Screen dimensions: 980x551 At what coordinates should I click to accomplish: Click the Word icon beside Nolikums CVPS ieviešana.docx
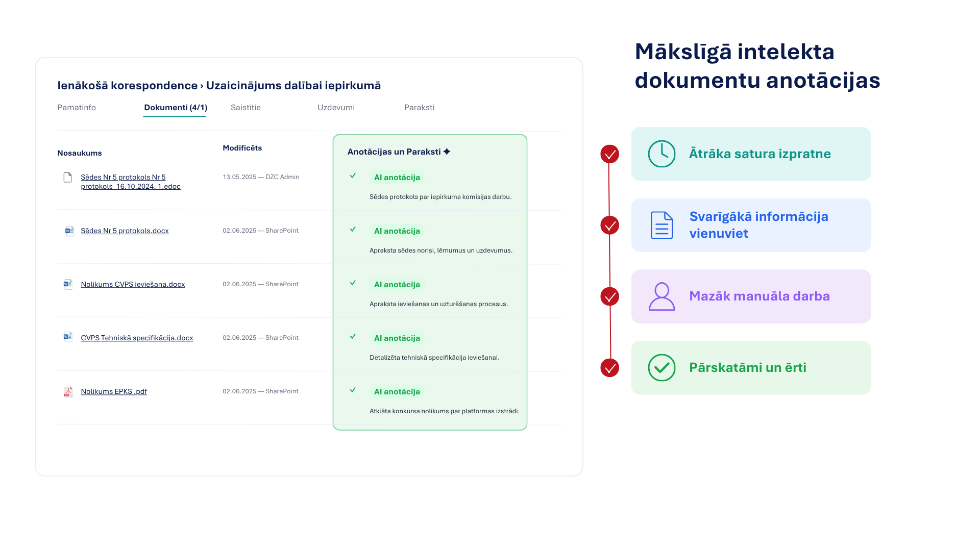click(67, 284)
